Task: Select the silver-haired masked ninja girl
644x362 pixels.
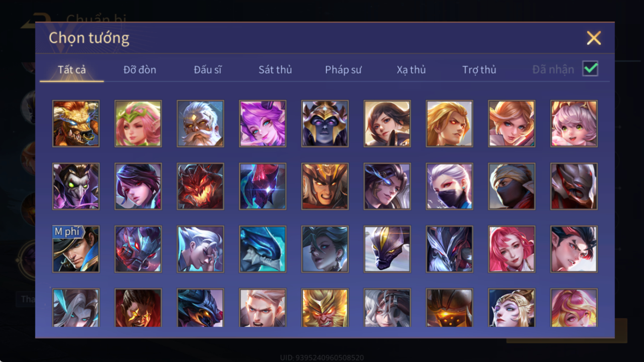Action: click(x=449, y=186)
